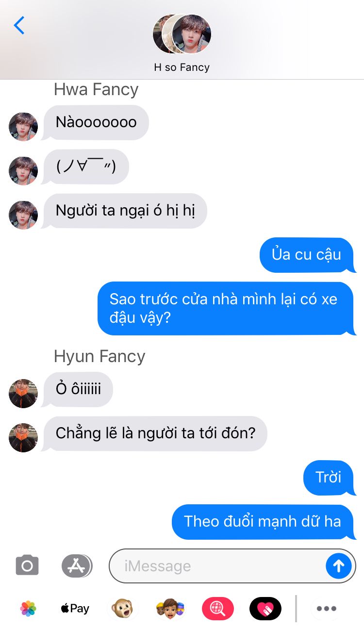Tap the blue back chevron

point(19,25)
